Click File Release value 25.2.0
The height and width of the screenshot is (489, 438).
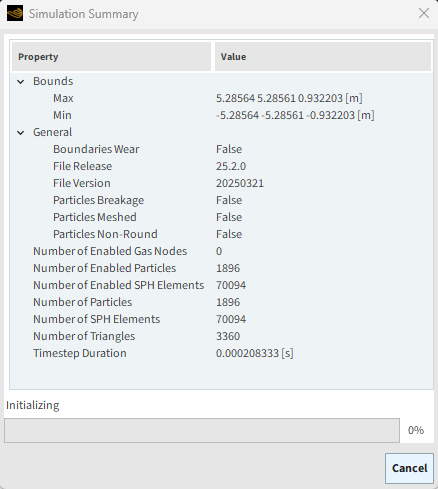231,166
